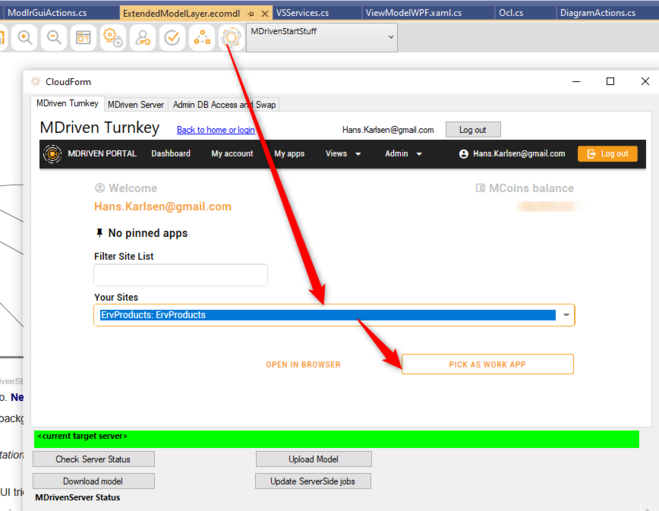This screenshot has height=511, width=659.
Task: Click the orange Log out button
Action: pyautogui.click(x=607, y=154)
